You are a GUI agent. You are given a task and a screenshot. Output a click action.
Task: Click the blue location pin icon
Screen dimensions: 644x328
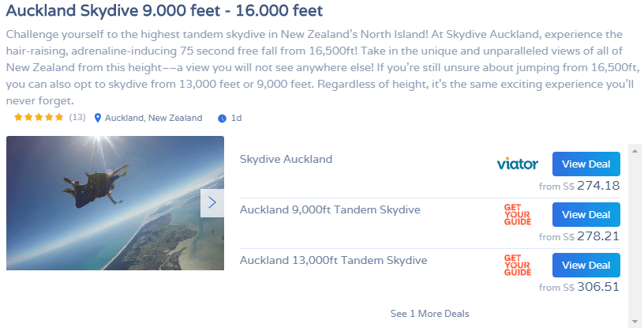click(98, 118)
